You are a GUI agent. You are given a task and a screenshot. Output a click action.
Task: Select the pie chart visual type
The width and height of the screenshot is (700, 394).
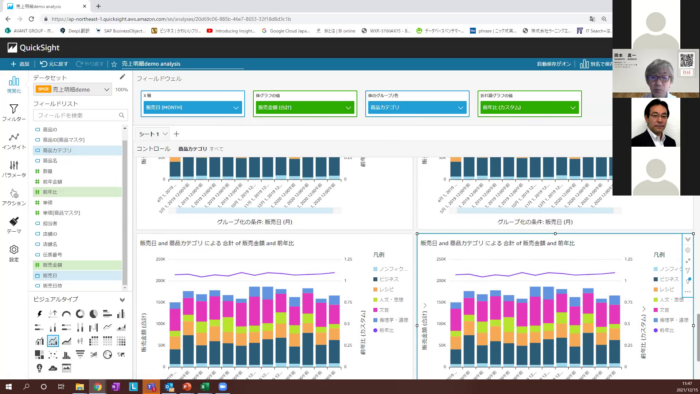click(x=93, y=314)
